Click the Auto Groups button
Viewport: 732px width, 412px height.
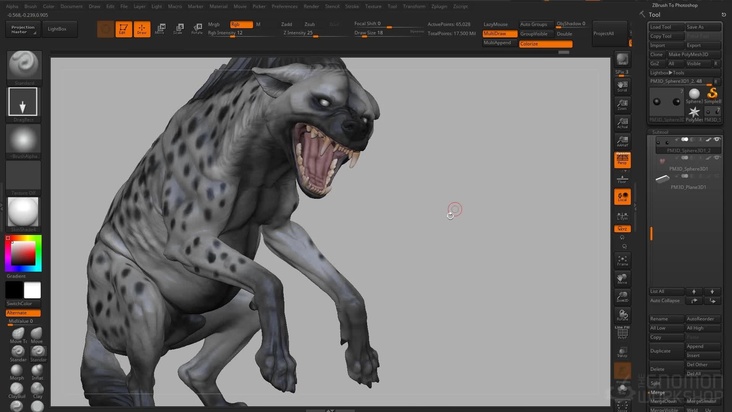(x=536, y=24)
